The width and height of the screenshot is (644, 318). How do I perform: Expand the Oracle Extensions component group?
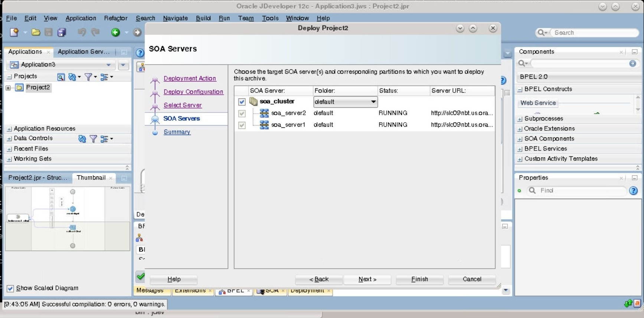point(520,129)
